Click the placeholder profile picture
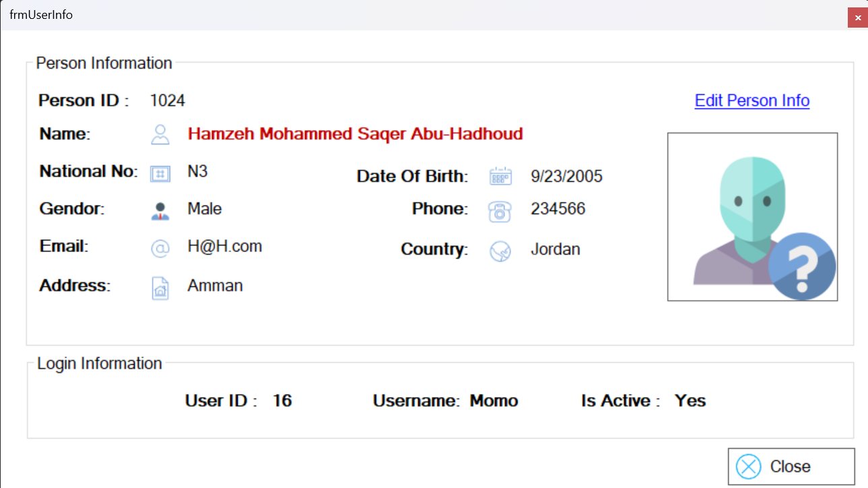Viewport: 868px width, 488px height. [753, 216]
